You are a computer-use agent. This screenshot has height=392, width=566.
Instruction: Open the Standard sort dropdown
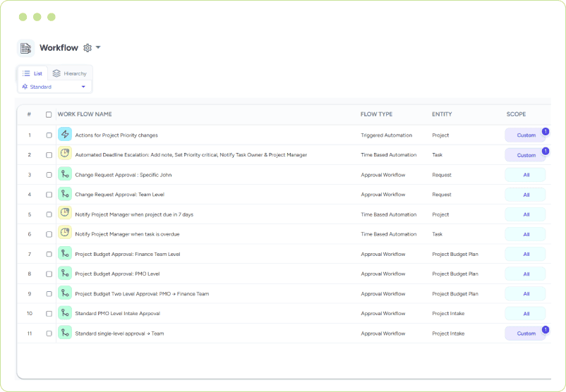point(54,87)
